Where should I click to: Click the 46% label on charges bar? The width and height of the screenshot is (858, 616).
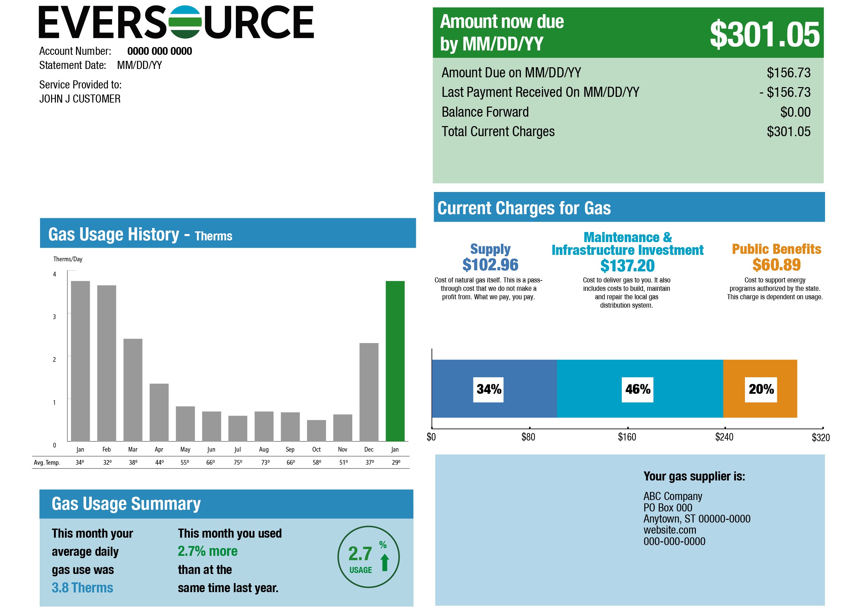point(638,389)
